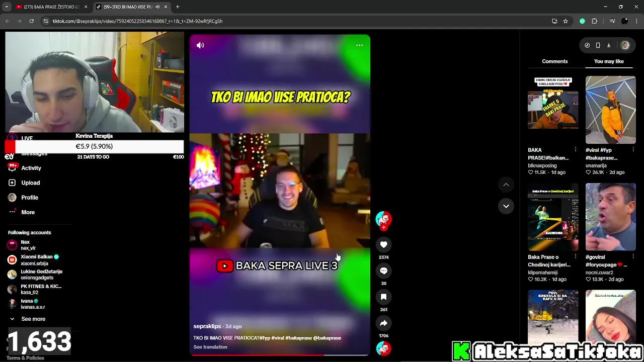Open klipernahemiji uploader link
The width and height of the screenshot is (644, 362).
click(543, 273)
